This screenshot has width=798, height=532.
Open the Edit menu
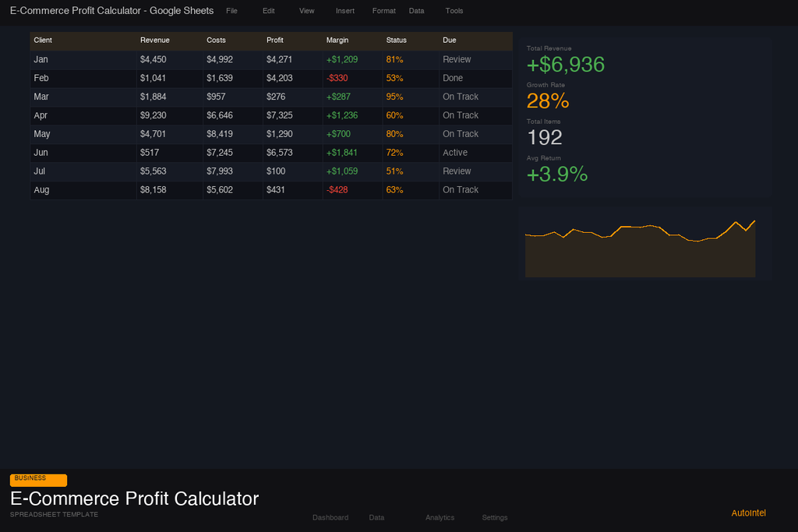coord(269,11)
